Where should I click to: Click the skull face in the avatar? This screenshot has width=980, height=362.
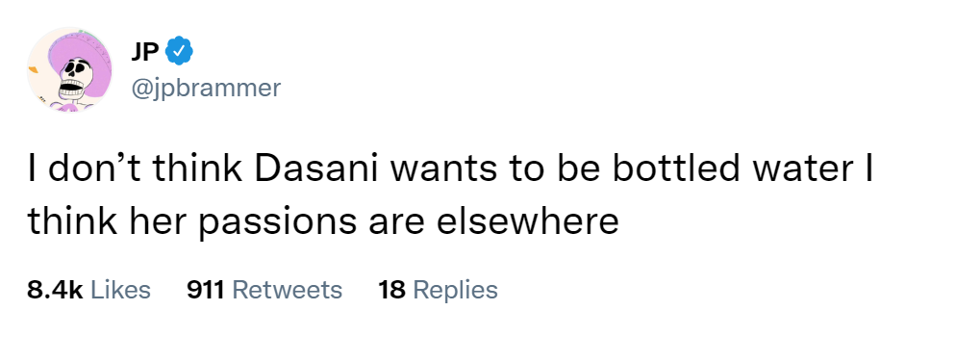click(x=76, y=76)
